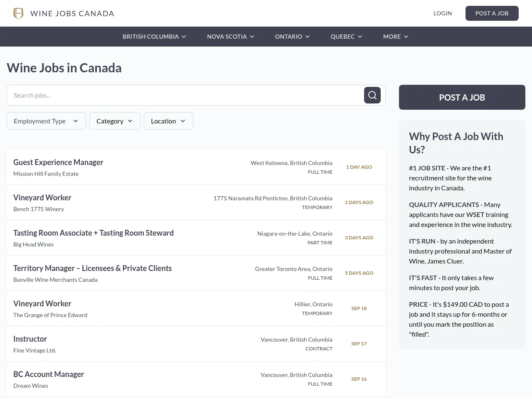The height and width of the screenshot is (399, 532).
Task: Open Vineyard Worker at Bench 1775 Winery
Action: pyautogui.click(x=196, y=202)
